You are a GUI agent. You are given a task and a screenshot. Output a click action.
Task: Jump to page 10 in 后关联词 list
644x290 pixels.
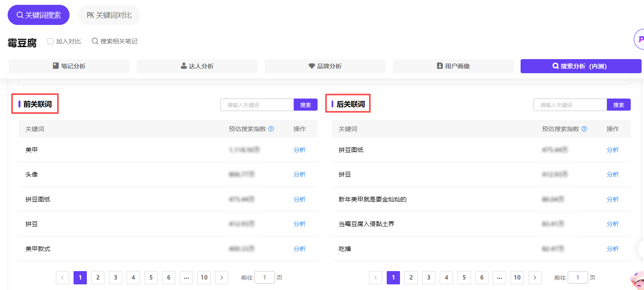coord(517,278)
